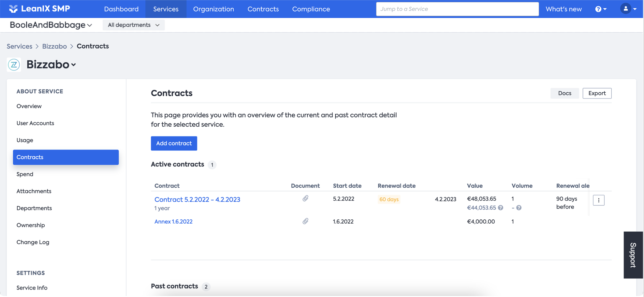The height and width of the screenshot is (297, 644).
Task: Switch to the Compliance tab
Action: pos(311,9)
